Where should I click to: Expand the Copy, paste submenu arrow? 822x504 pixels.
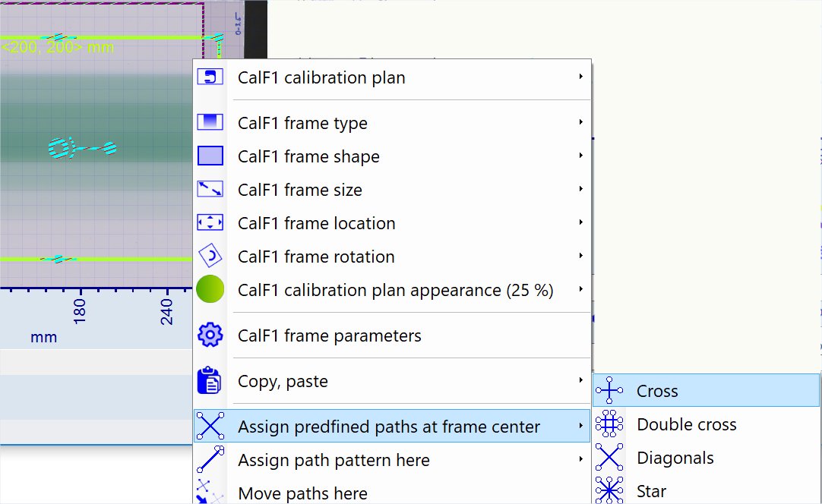pyautogui.click(x=580, y=380)
